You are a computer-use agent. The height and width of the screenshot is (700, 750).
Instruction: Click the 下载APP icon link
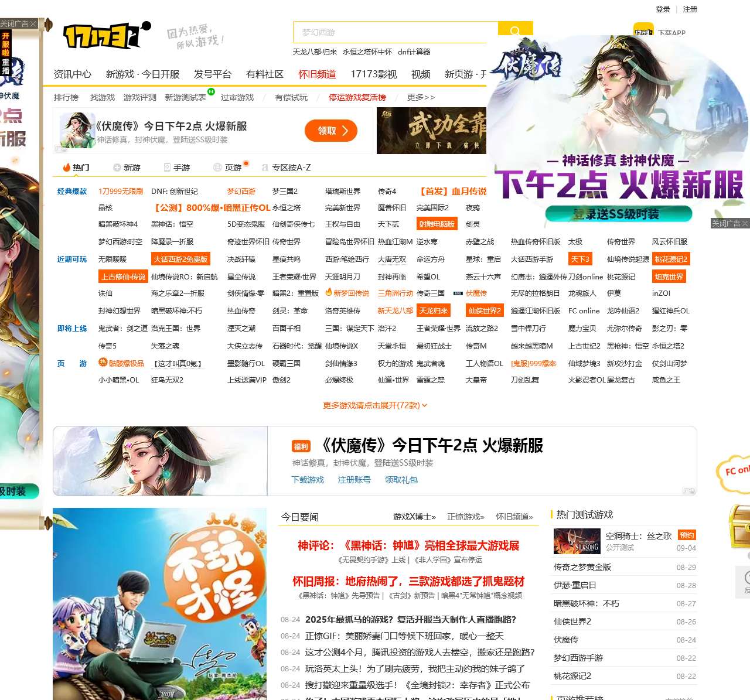[643, 32]
